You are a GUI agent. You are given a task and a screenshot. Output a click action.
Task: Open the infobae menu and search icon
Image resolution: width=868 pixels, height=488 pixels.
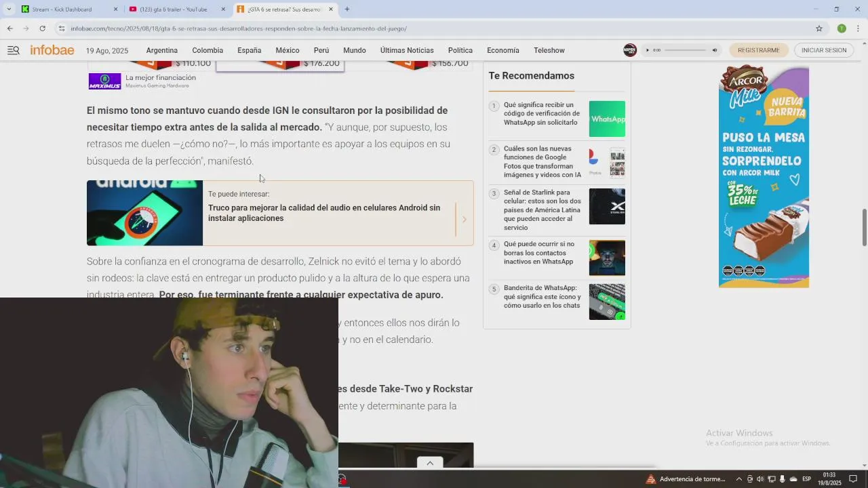pyautogui.click(x=14, y=50)
